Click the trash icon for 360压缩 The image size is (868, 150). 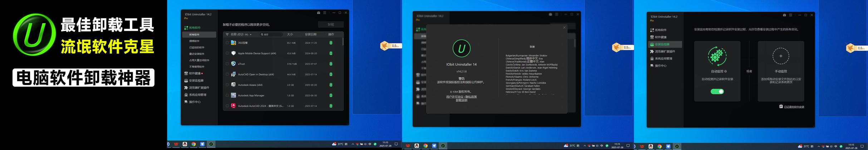coord(331,42)
